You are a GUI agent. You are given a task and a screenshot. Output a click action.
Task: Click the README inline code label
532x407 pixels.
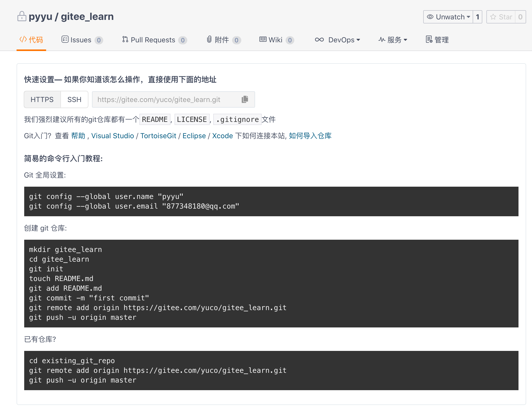(x=155, y=119)
